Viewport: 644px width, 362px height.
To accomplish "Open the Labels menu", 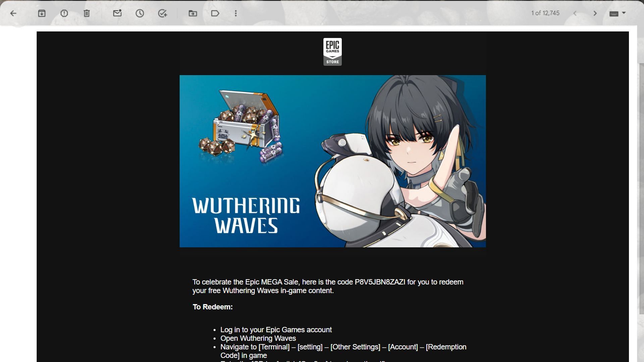I will click(x=215, y=13).
